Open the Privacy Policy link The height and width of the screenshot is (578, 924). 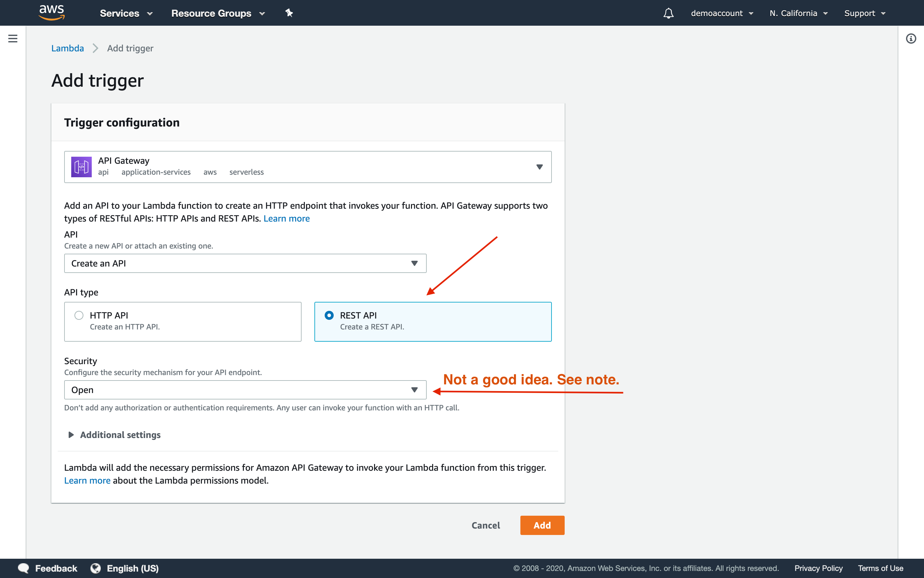point(818,568)
